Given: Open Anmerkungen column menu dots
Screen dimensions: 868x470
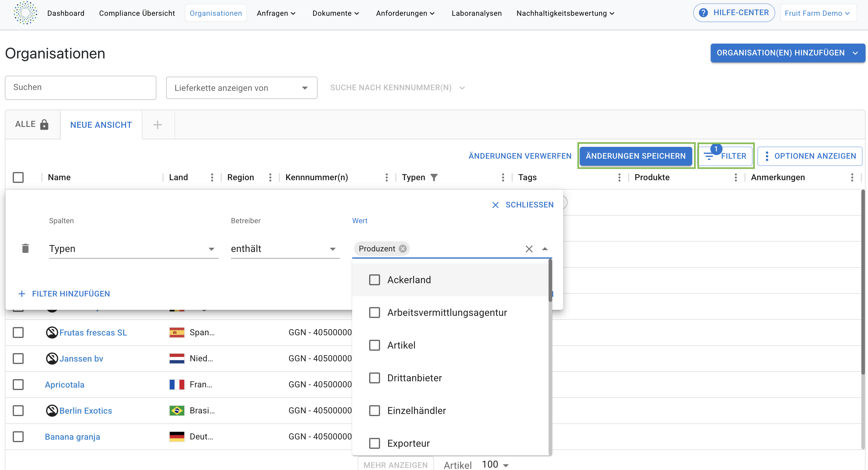Looking at the screenshot, I should click(852, 177).
